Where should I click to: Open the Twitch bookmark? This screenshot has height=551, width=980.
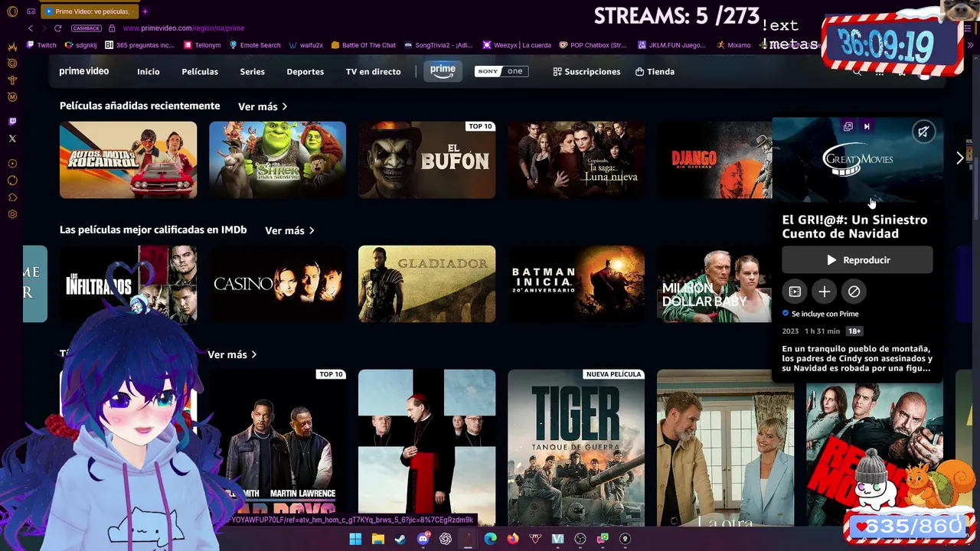[41, 45]
